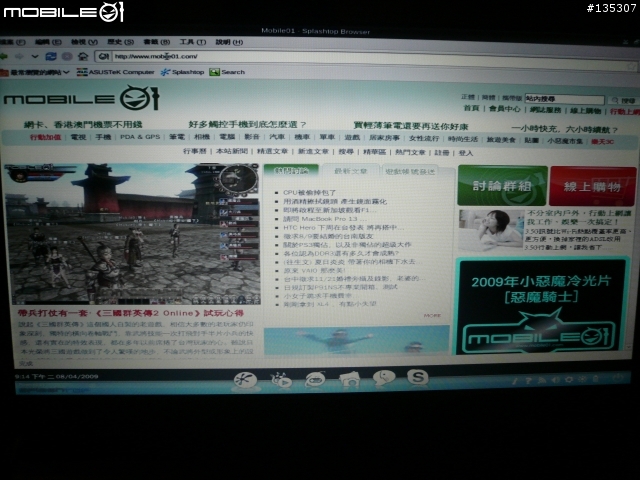Open the 行動加值 red category link

tap(45, 137)
